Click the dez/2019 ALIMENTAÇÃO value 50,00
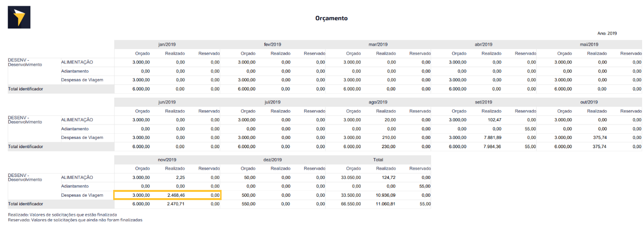This screenshot has height=239, width=644. pos(250,177)
